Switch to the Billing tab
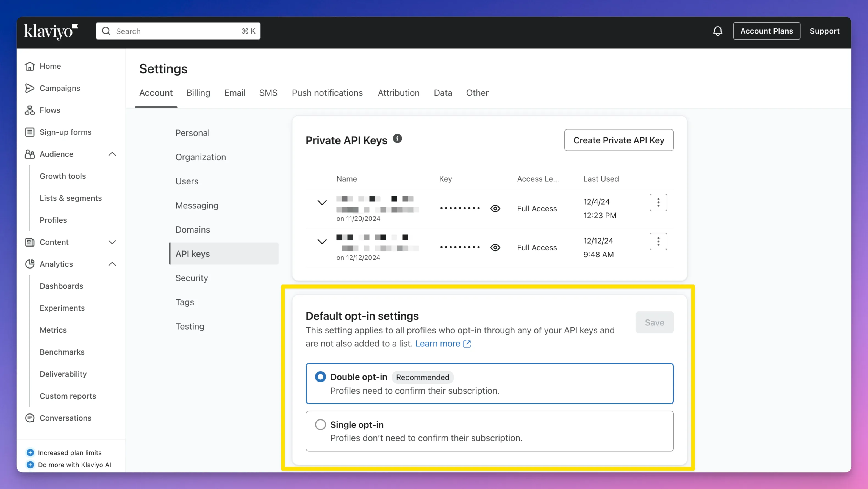The image size is (868, 489). click(x=198, y=93)
